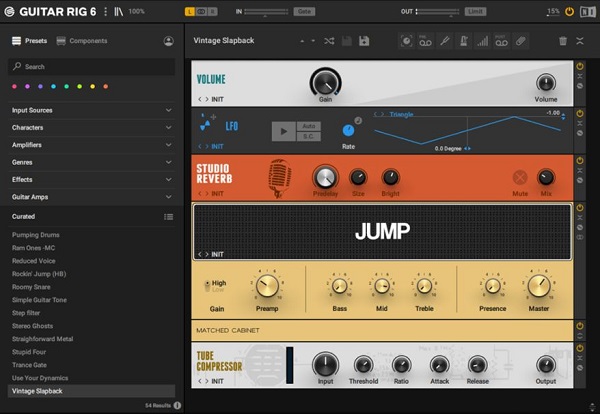Switch to the Presets tab
600x414 pixels.
tap(30, 41)
